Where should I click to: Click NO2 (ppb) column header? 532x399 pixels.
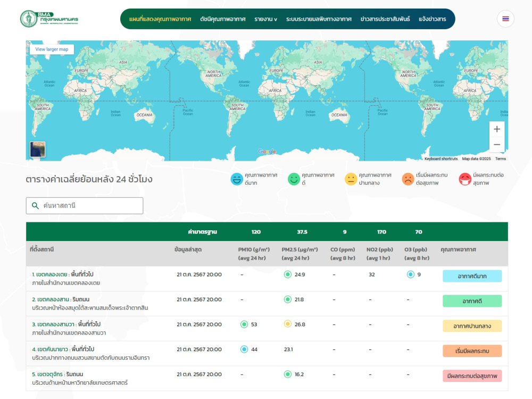[x=379, y=254]
